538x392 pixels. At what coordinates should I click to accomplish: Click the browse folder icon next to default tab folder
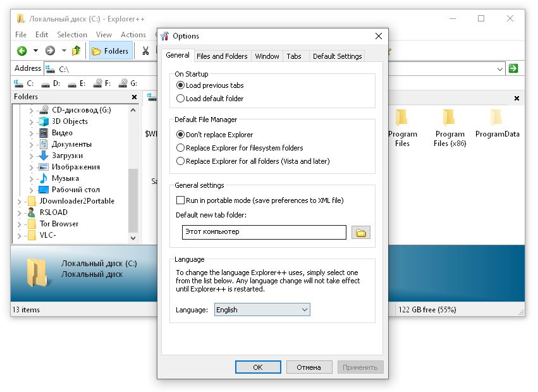pos(360,233)
